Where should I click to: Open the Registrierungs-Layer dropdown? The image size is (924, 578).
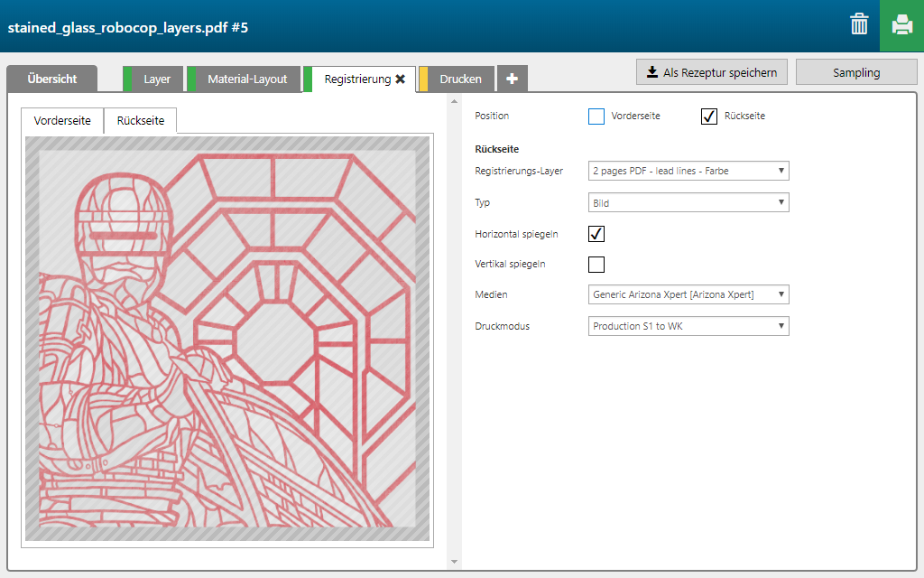click(688, 171)
